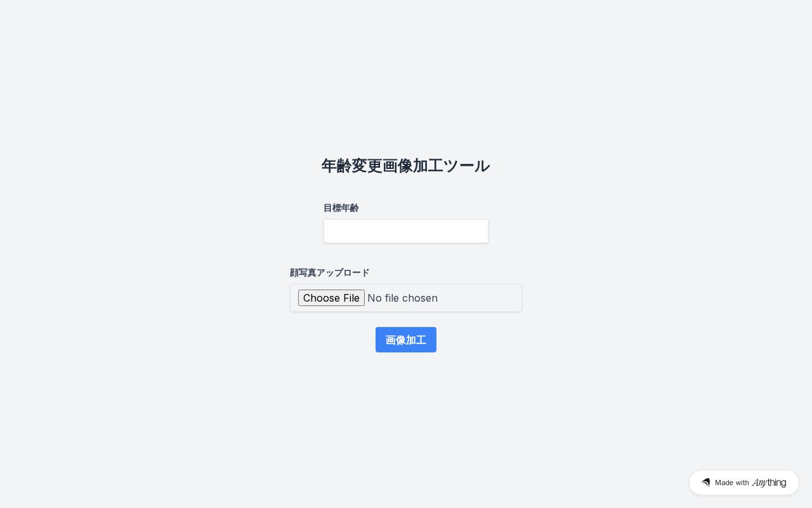
Task: Click the 'Made with' text in the badge
Action: point(732,483)
